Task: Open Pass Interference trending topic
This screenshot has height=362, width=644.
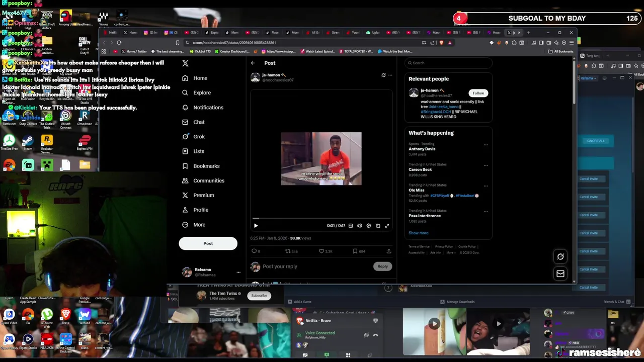Action: click(x=425, y=216)
